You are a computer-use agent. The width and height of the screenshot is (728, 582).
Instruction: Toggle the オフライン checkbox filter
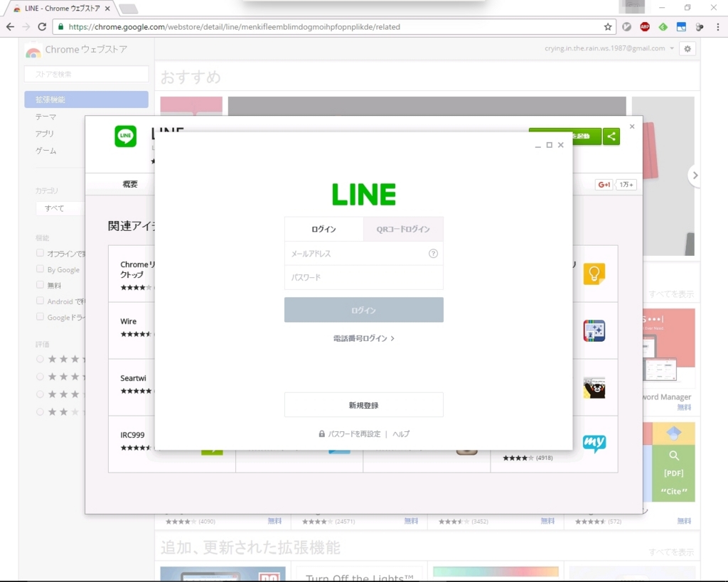(x=40, y=253)
